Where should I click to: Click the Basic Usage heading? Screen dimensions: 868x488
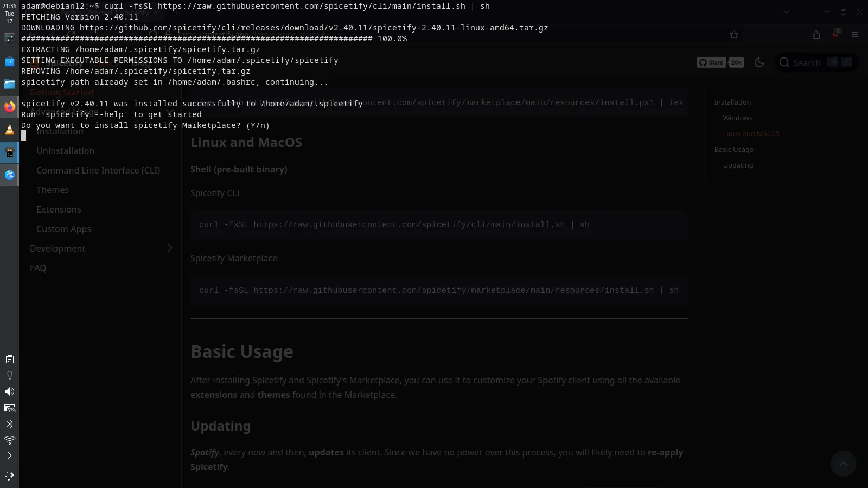[x=242, y=351]
